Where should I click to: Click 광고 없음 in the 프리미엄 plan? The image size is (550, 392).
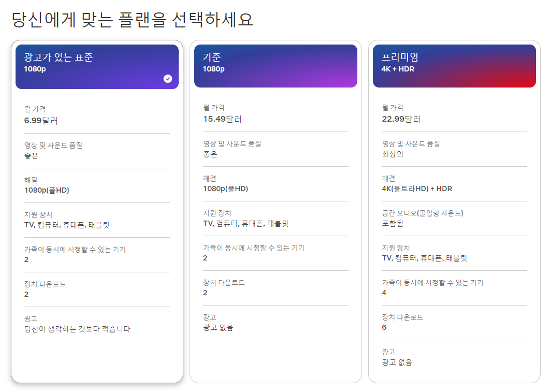coord(397,362)
